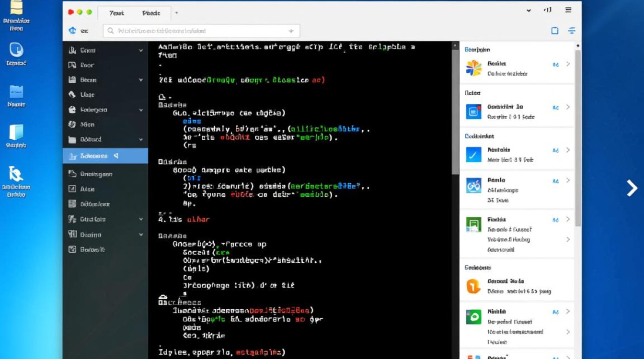Click the blue checkmark to-do app icon
The image size is (644, 359).
click(x=473, y=154)
